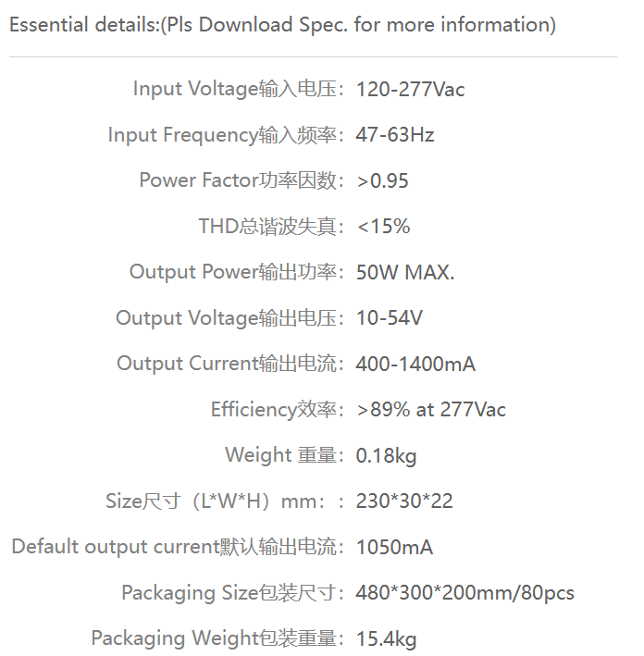The height and width of the screenshot is (656, 644).
Task: Click the Output Voltage label
Action: point(230,318)
